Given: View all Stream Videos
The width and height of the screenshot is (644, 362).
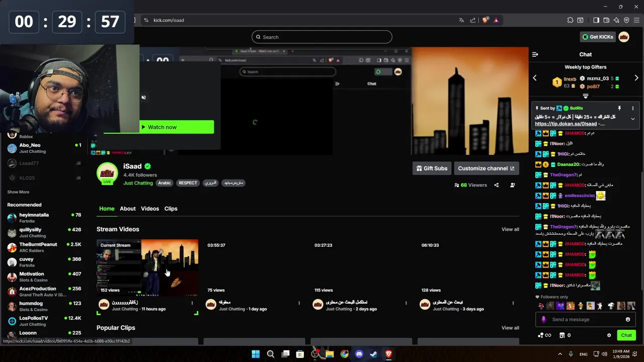Looking at the screenshot, I should click(x=510, y=229).
